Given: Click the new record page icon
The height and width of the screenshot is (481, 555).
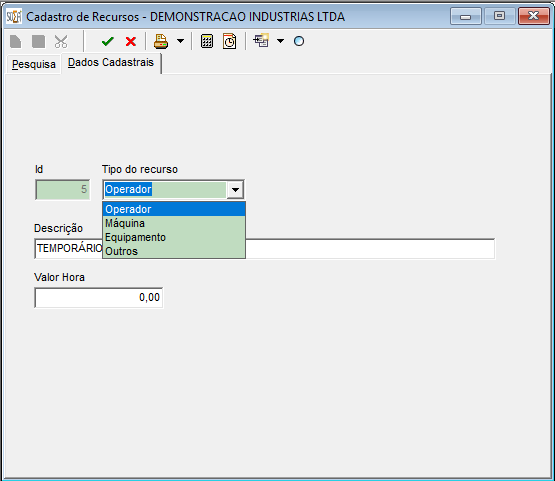Looking at the screenshot, I should [x=16, y=41].
